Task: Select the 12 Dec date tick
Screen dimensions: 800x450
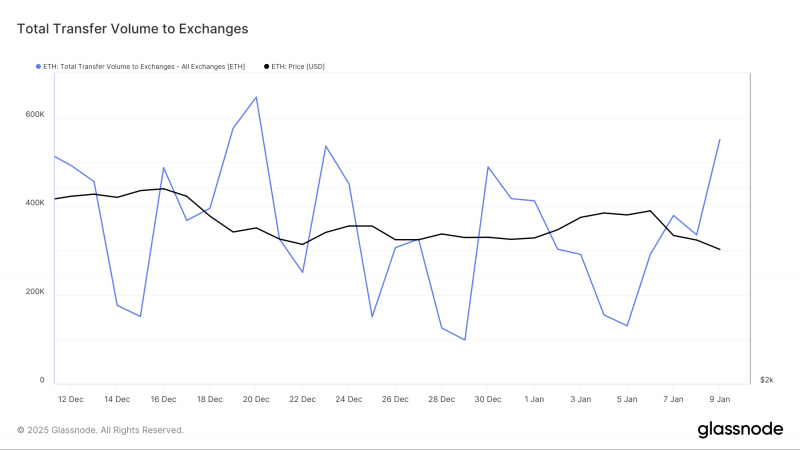Action: click(70, 399)
